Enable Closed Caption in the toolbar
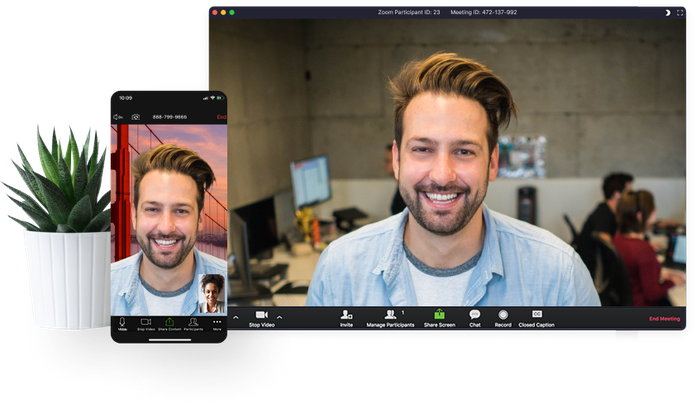 coord(536,316)
